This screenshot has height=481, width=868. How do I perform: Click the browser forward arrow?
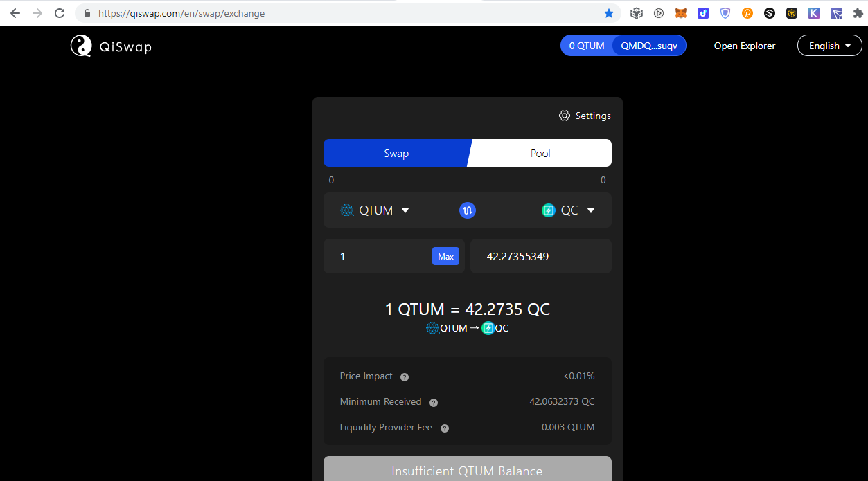click(37, 13)
